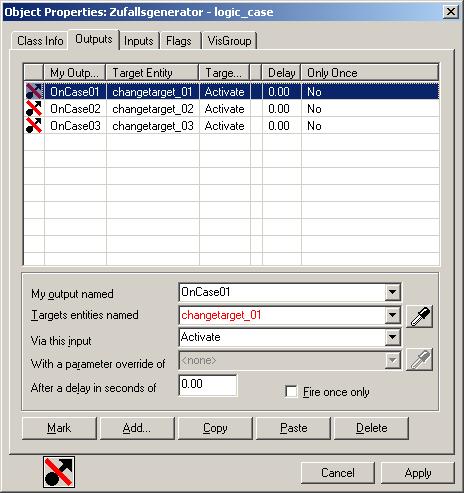Click the large broken output icon at bottom
Image resolution: width=464 pixels, height=493 pixels.
pos(59,472)
